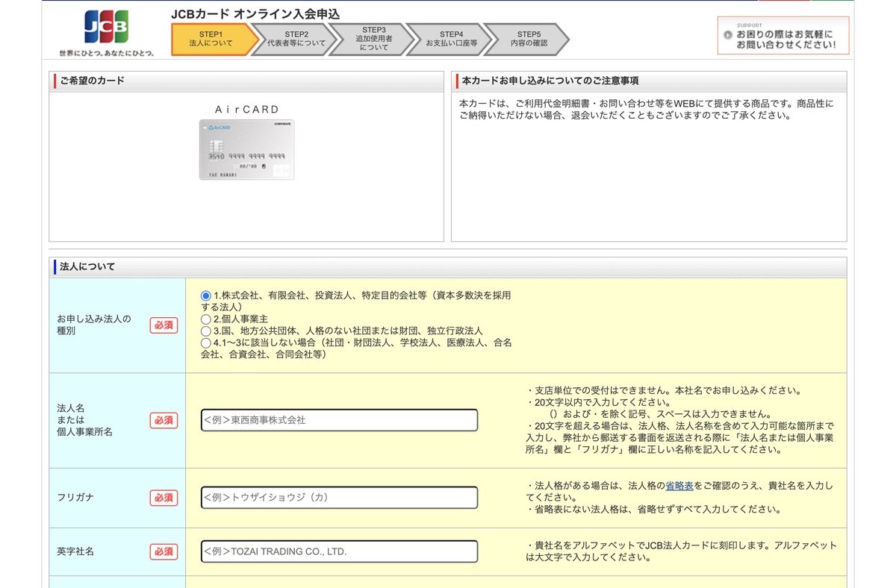Open the 省略表 link
This screenshot has width=896, height=588.
679,486
